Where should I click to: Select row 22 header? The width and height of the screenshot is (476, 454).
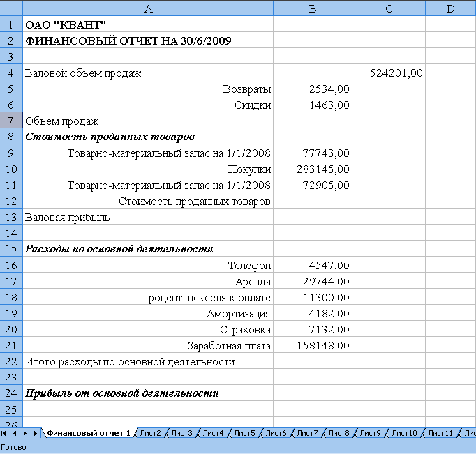click(11, 361)
